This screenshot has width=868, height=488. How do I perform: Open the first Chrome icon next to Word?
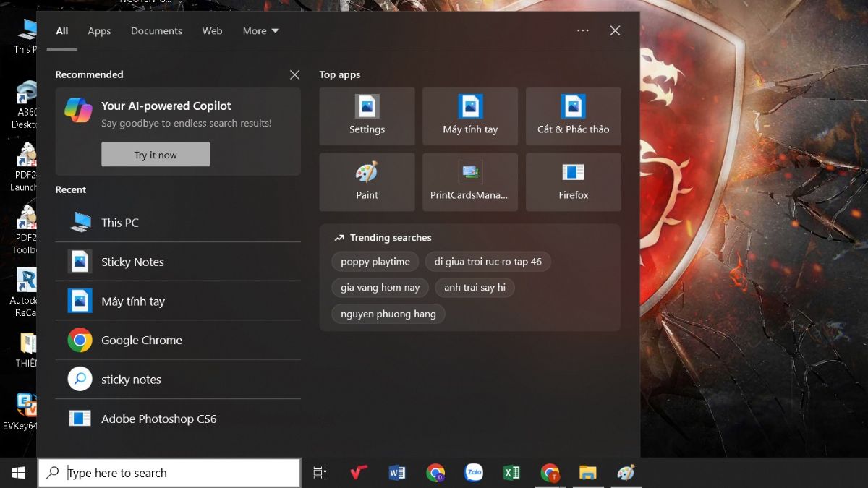(x=435, y=473)
